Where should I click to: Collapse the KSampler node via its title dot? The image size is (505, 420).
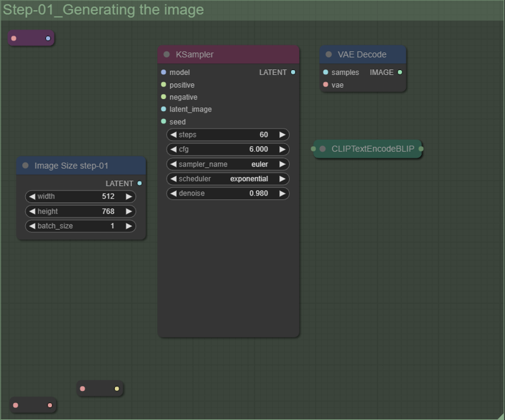pos(167,54)
